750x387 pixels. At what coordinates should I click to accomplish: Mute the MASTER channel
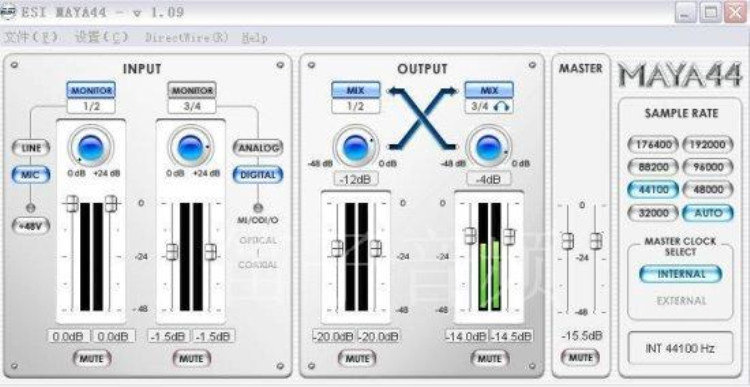[x=581, y=357]
